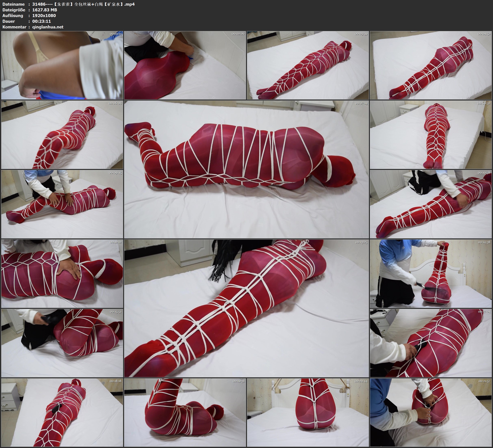Click the thumbnail at 00:10:58

(431, 204)
